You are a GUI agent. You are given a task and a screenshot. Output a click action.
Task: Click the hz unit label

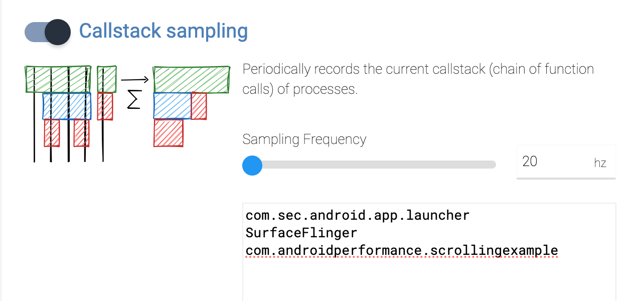coord(600,163)
